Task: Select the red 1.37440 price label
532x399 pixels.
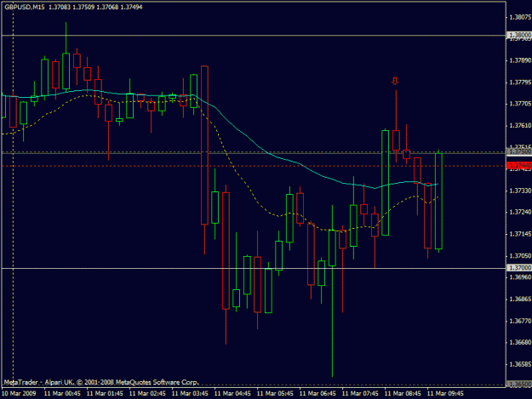Action: pos(519,165)
